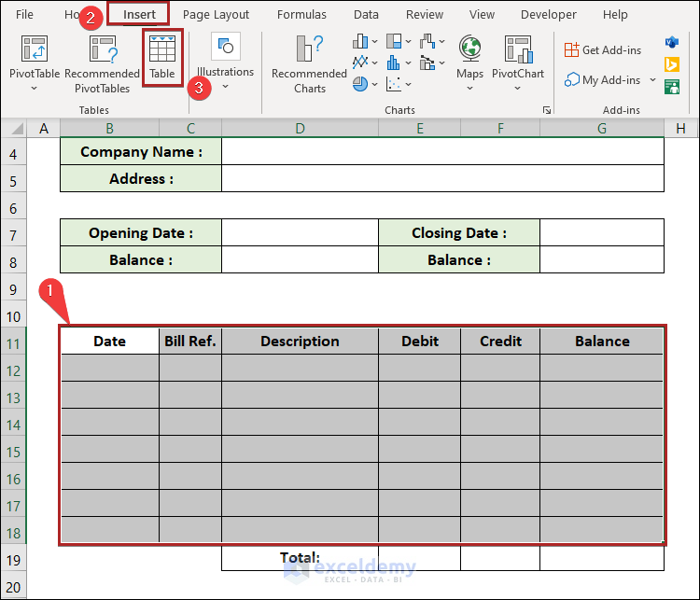Switch to the Developer tab

[x=549, y=14]
